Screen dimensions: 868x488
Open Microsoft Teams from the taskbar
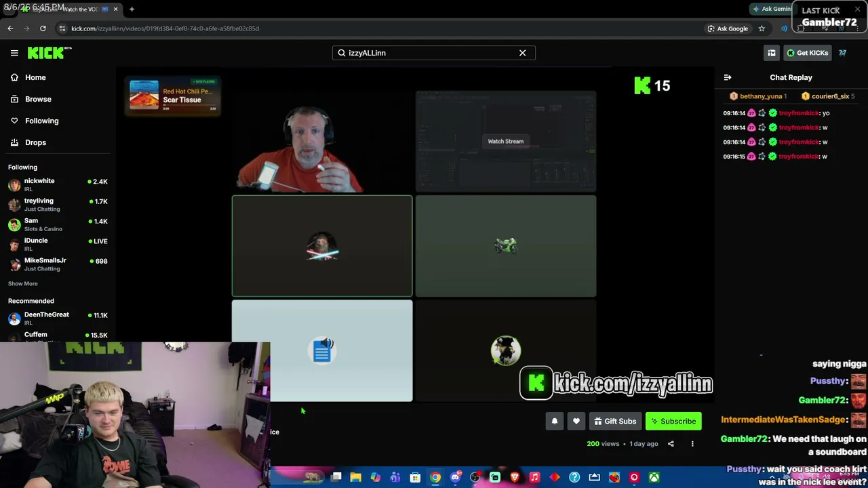click(x=395, y=477)
